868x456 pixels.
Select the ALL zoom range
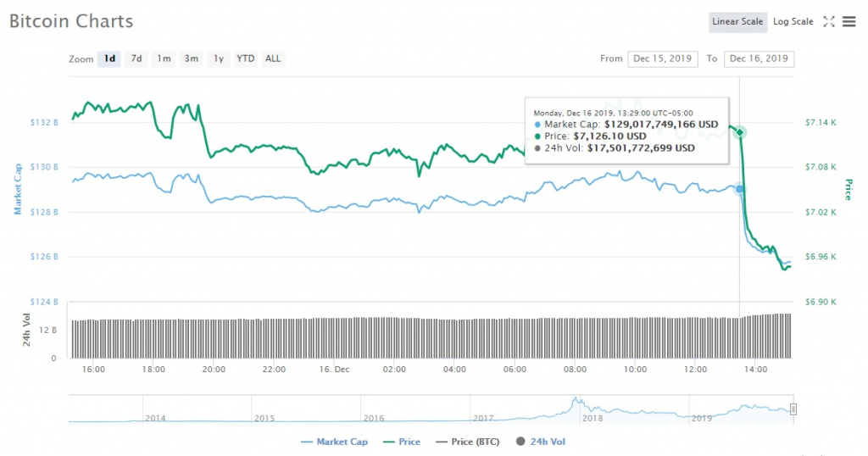click(273, 58)
